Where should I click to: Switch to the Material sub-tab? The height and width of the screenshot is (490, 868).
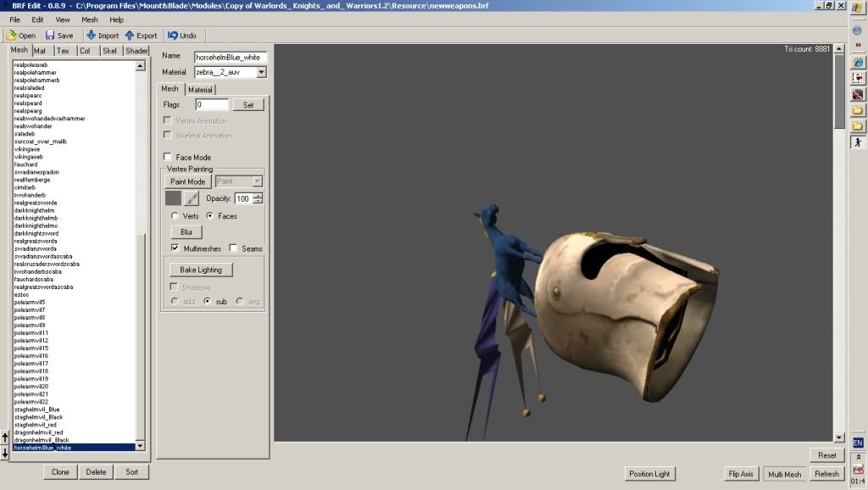pyautogui.click(x=200, y=89)
